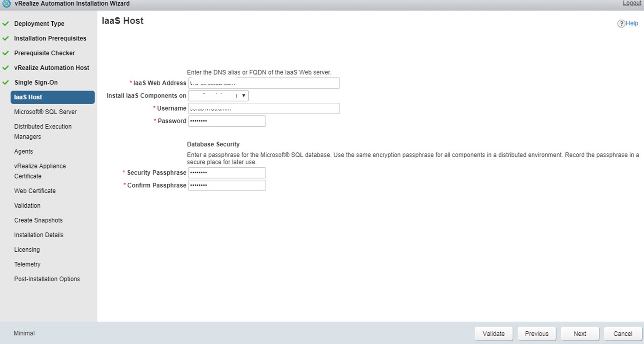The image size is (644, 344).
Task: Expand the Install IaaS Components on dropdown
Action: (x=218, y=96)
